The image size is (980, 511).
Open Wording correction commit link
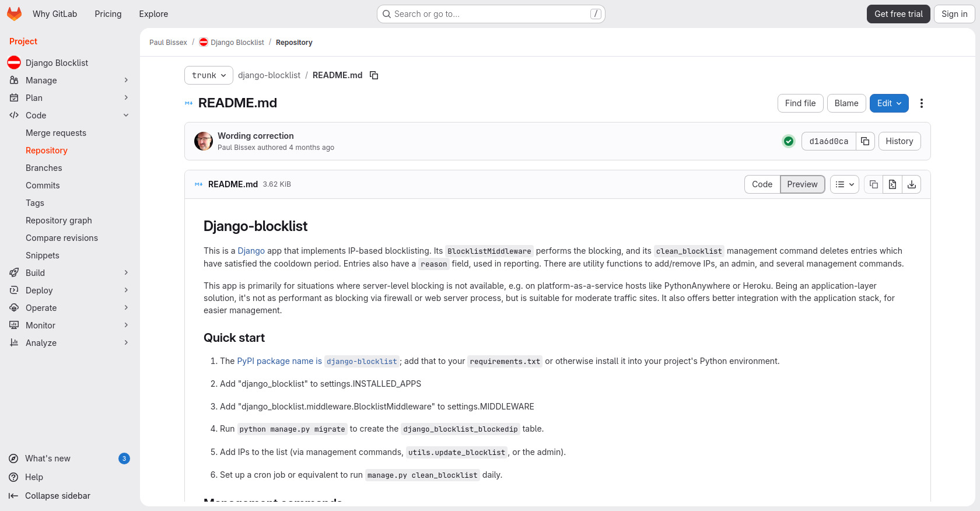(x=256, y=136)
